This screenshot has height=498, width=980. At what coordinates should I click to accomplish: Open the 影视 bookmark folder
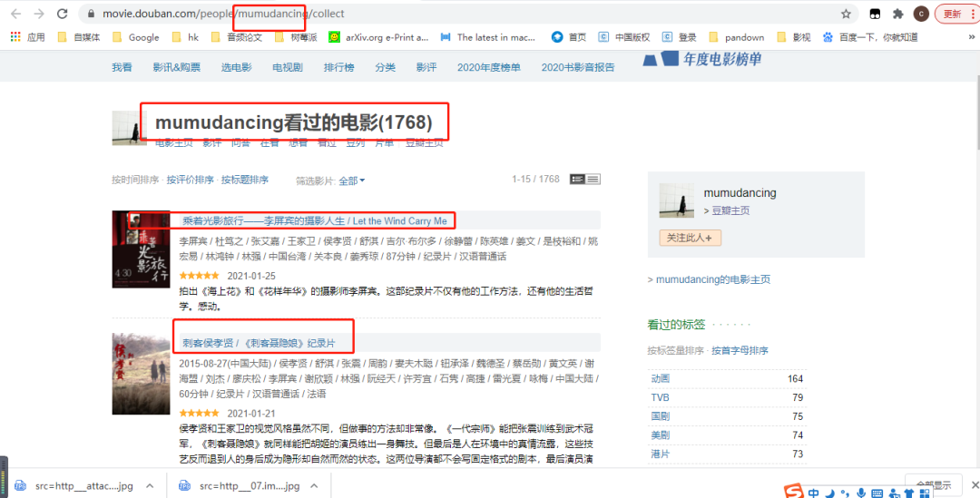[x=794, y=37]
